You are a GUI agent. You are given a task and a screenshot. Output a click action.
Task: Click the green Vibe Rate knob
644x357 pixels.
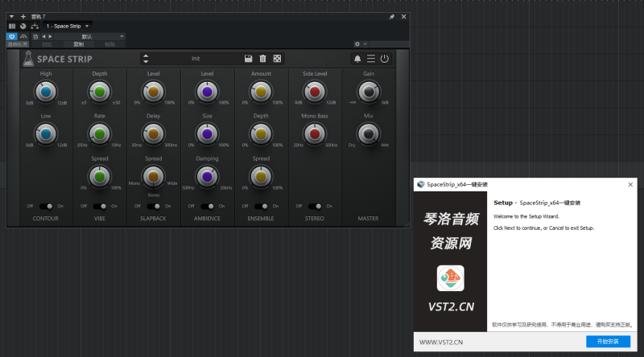click(99, 134)
